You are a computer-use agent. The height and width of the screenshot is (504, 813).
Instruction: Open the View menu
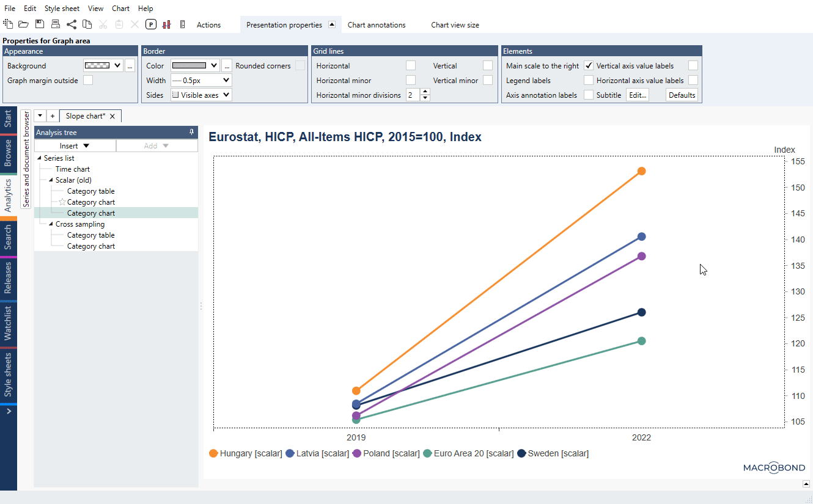(x=95, y=9)
